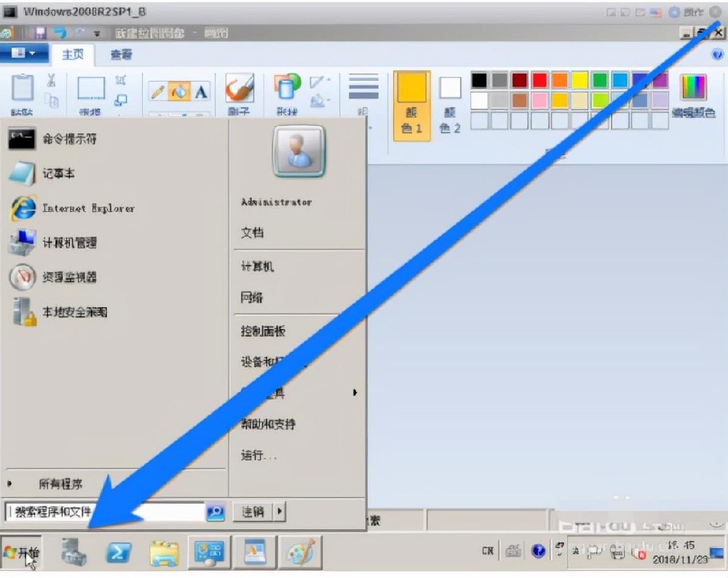Click the 开始 Start button
Image resolution: width=728 pixels, height=578 pixels.
pos(21,553)
